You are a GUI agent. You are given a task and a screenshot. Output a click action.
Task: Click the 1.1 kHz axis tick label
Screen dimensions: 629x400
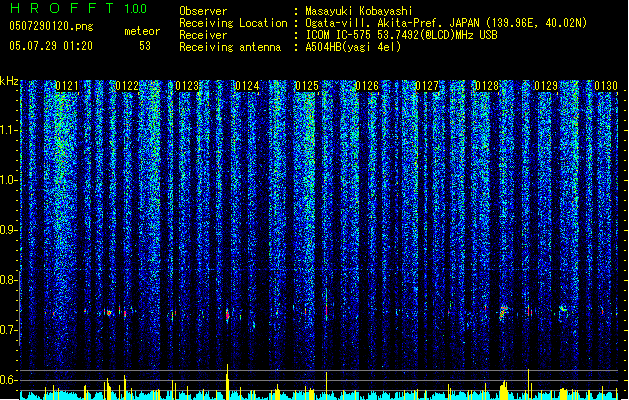click(9, 130)
